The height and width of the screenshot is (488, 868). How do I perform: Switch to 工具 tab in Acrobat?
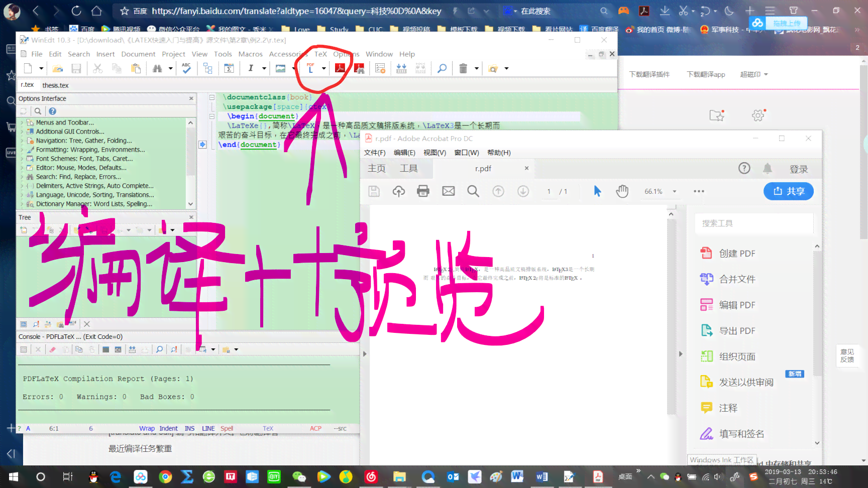[x=408, y=168]
